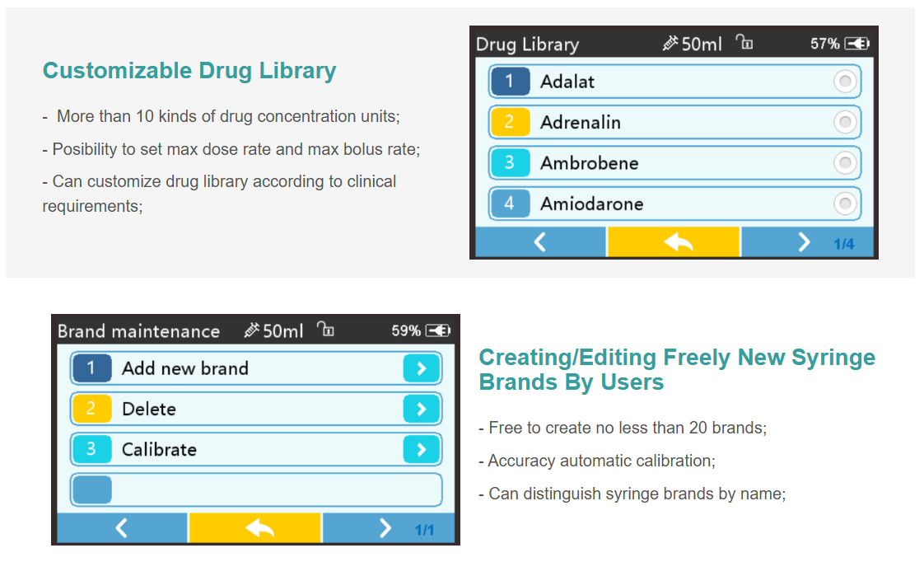Choose the Ambrobene drug entry
Viewport: 924px width, 576px height.
pyautogui.click(x=674, y=162)
